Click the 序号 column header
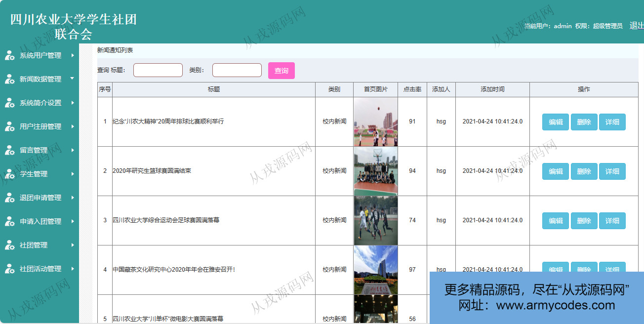The width and height of the screenshot is (644, 324). (x=105, y=89)
